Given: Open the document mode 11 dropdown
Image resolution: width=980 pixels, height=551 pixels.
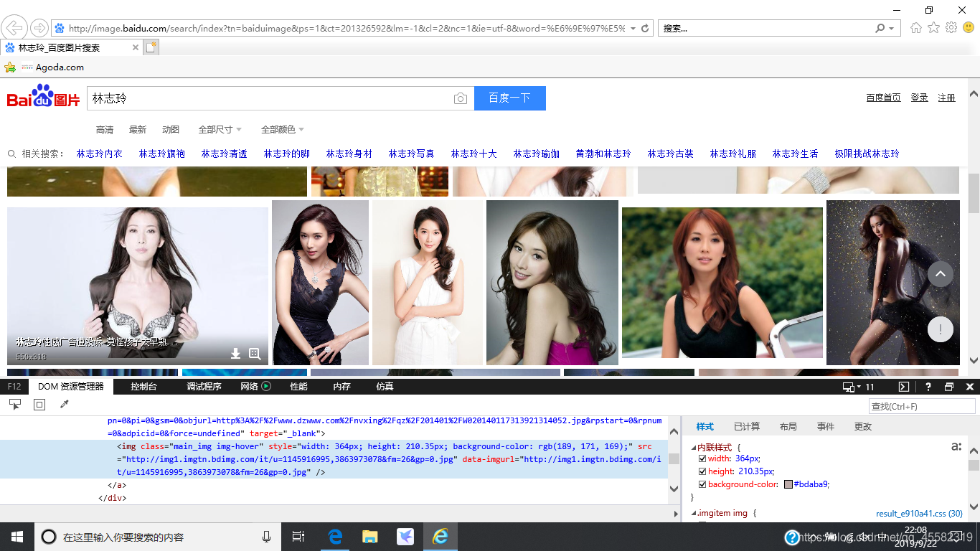Looking at the screenshot, I should click(859, 387).
